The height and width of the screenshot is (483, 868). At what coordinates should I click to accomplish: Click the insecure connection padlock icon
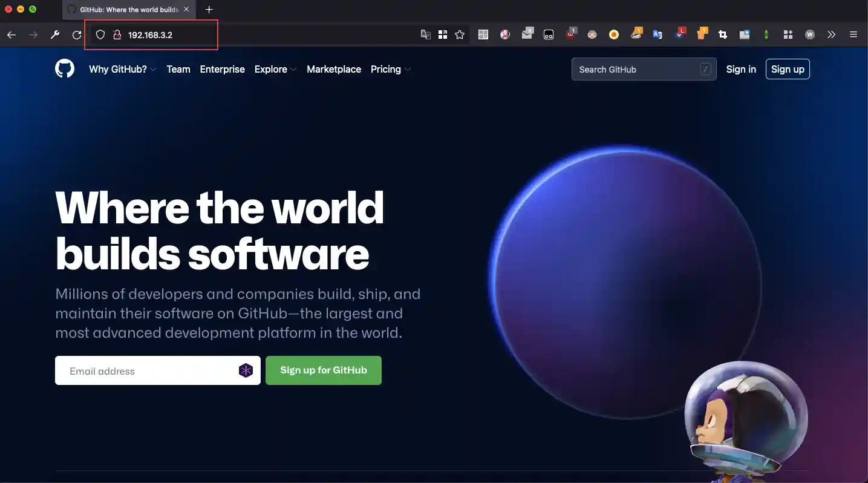117,35
